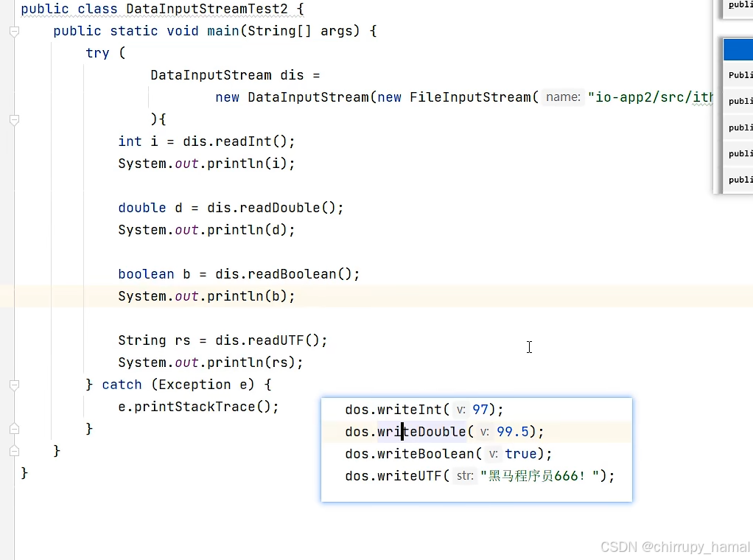Click the main method name
753x560 pixels.
[x=223, y=31]
